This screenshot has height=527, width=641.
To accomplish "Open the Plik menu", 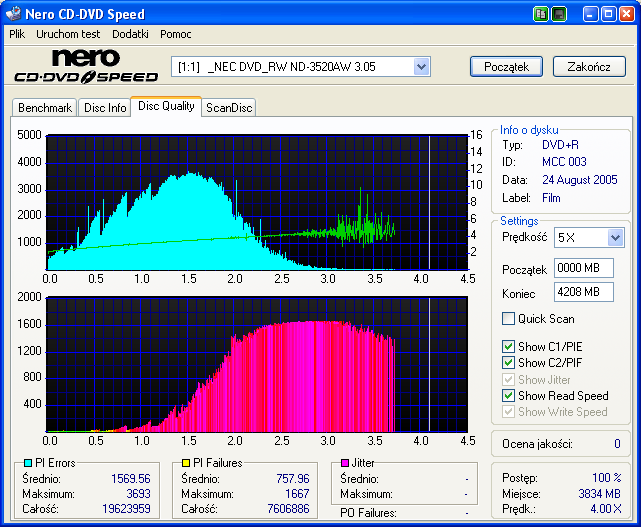I will click(17, 34).
